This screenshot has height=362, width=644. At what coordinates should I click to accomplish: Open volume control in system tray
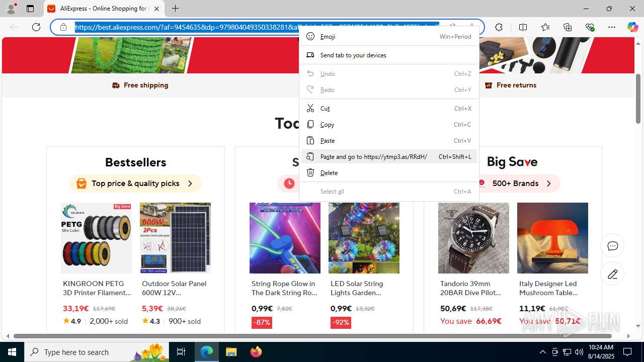point(579,352)
